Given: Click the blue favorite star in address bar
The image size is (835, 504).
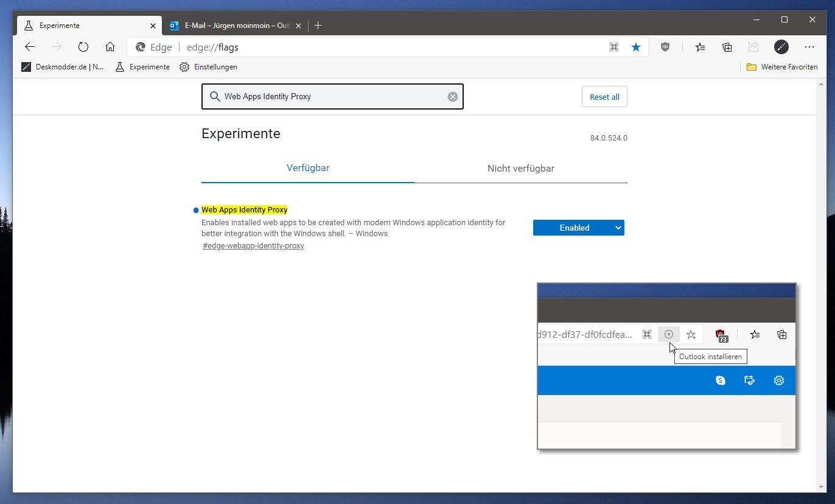Looking at the screenshot, I should 636,47.
